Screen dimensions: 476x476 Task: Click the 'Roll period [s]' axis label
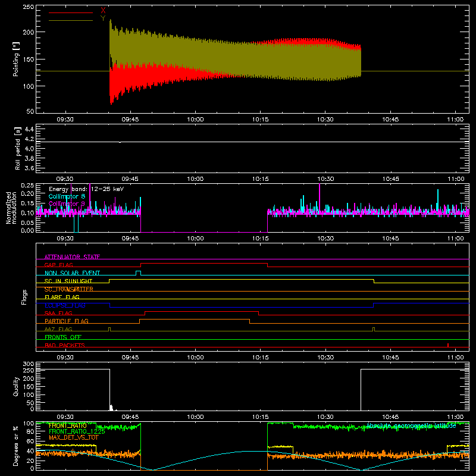18,148
